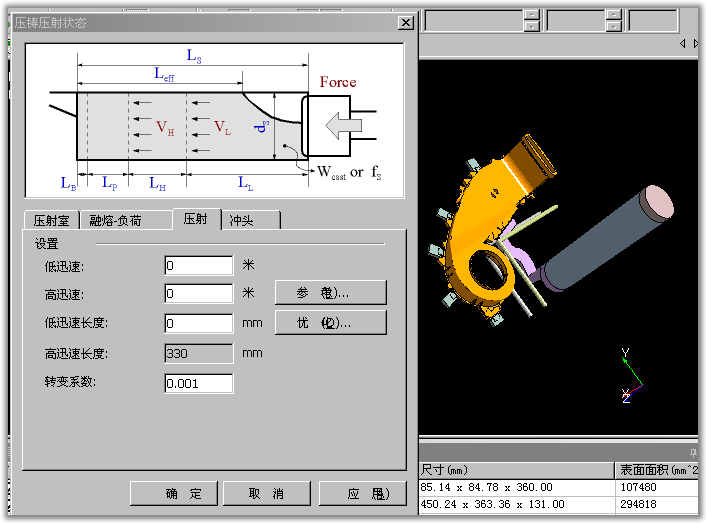Click the 高迅速 input field
Screen dimensions: 706x523
199,294
